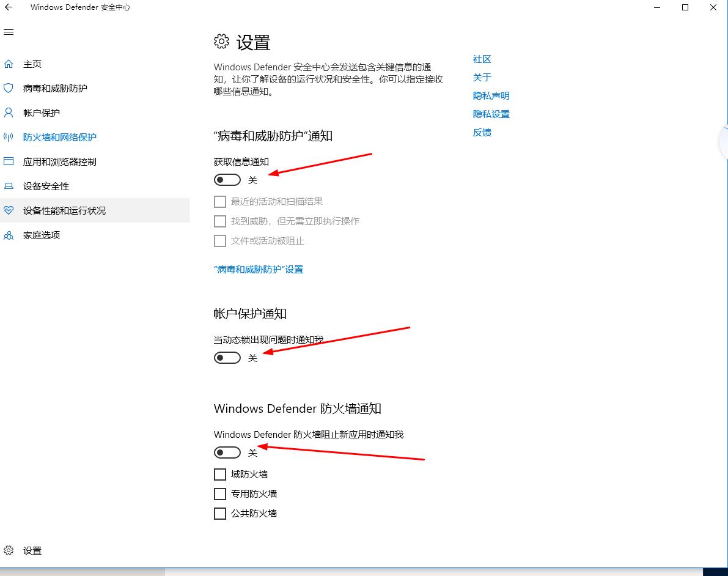Minimize the Windows Defender window
728x576 pixels.
coord(657,7)
